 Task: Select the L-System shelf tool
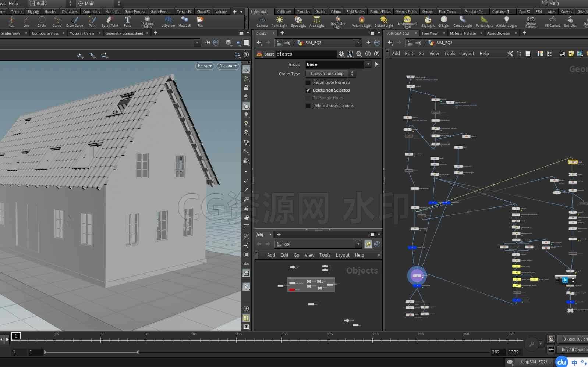[168, 22]
